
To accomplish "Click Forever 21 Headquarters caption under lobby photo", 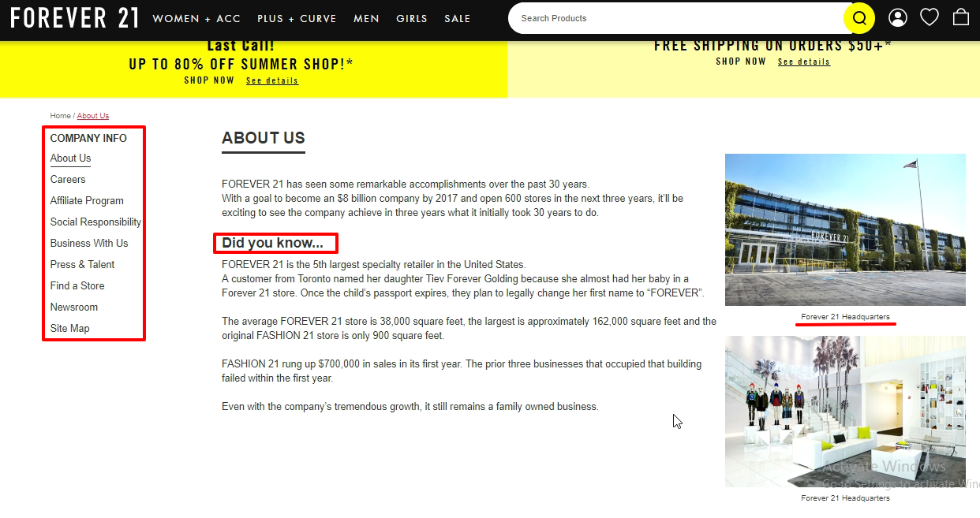I will click(x=845, y=498).
